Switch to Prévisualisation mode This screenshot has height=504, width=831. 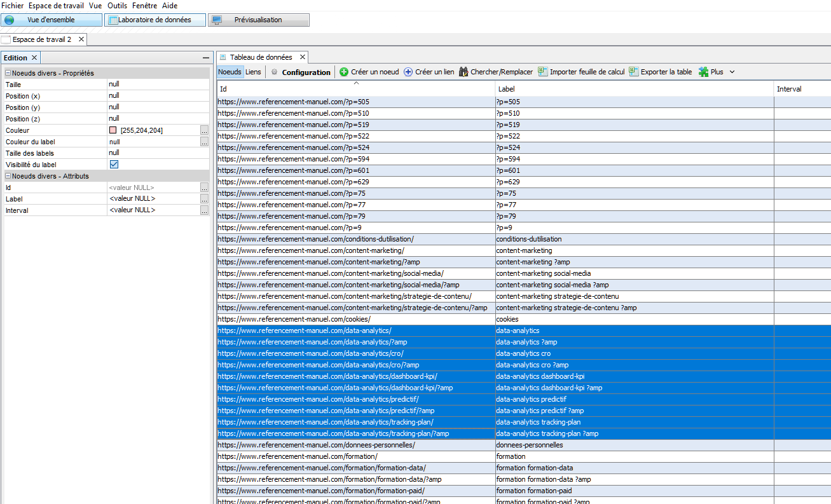[258, 20]
